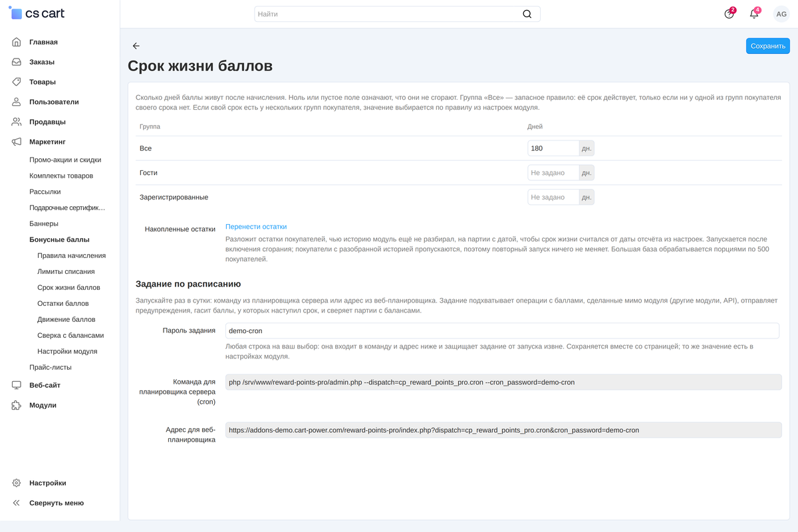Click the CS-Cart logo
798x532 pixels.
click(x=37, y=13)
